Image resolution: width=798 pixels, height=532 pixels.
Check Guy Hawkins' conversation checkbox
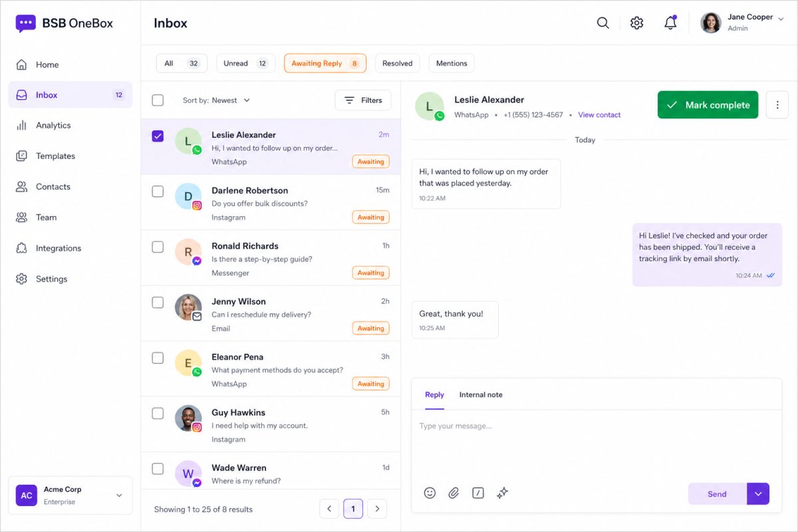pyautogui.click(x=158, y=414)
